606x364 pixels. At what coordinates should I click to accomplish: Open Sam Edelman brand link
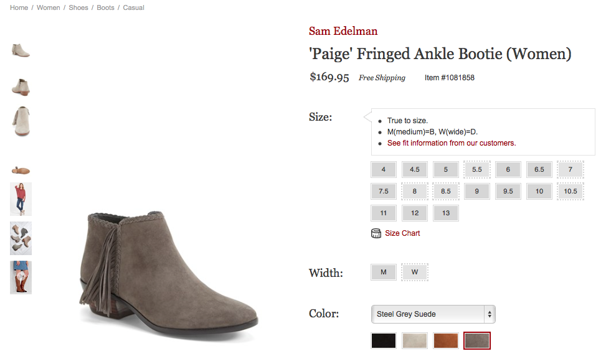click(x=343, y=31)
